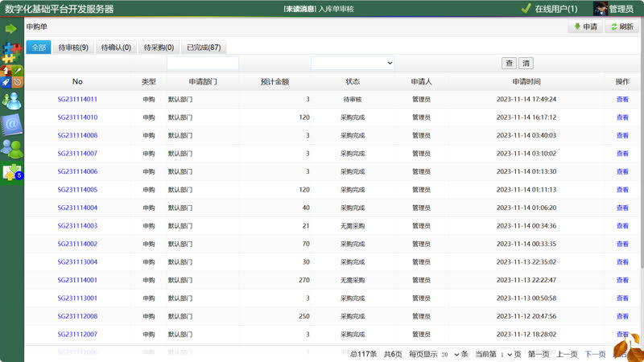Click the four-tile tools icon in sidebar

click(11, 76)
